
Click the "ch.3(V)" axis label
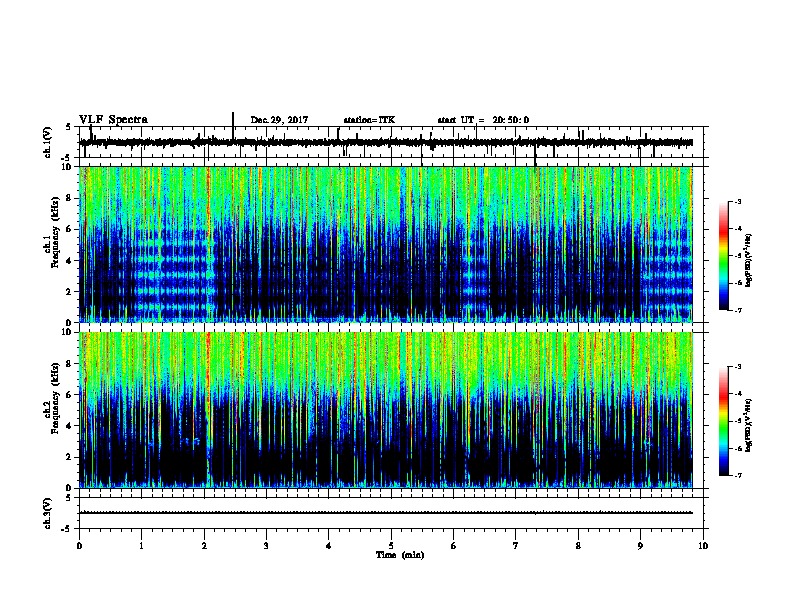(x=48, y=514)
